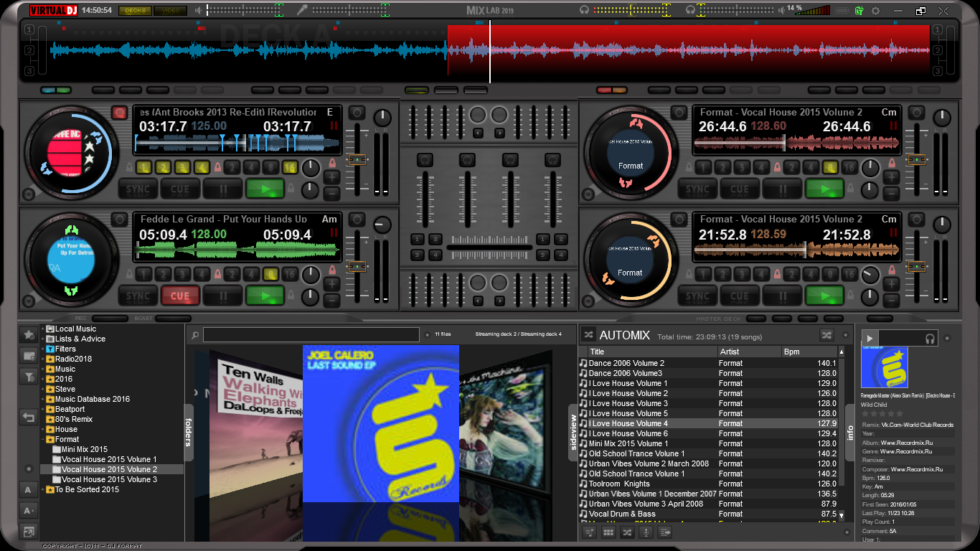Viewport: 980px width, 551px height.
Task: Toggle SYNC on deck 1
Action: click(138, 189)
